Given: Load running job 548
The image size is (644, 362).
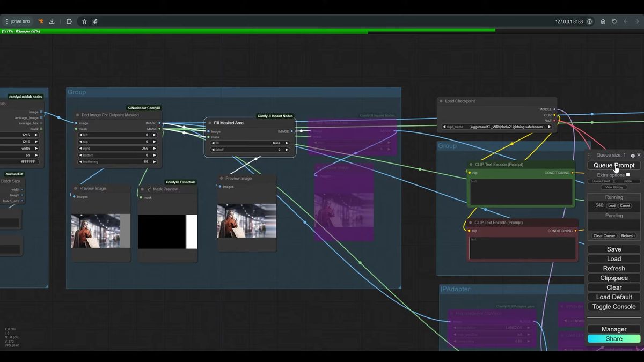Looking at the screenshot, I should [x=611, y=206].
